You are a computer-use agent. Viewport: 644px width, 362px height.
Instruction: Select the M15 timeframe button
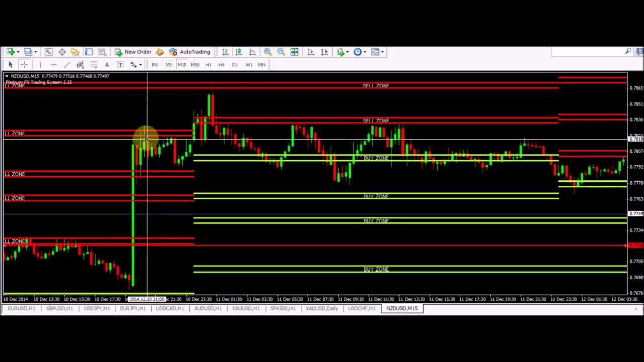[x=182, y=64]
